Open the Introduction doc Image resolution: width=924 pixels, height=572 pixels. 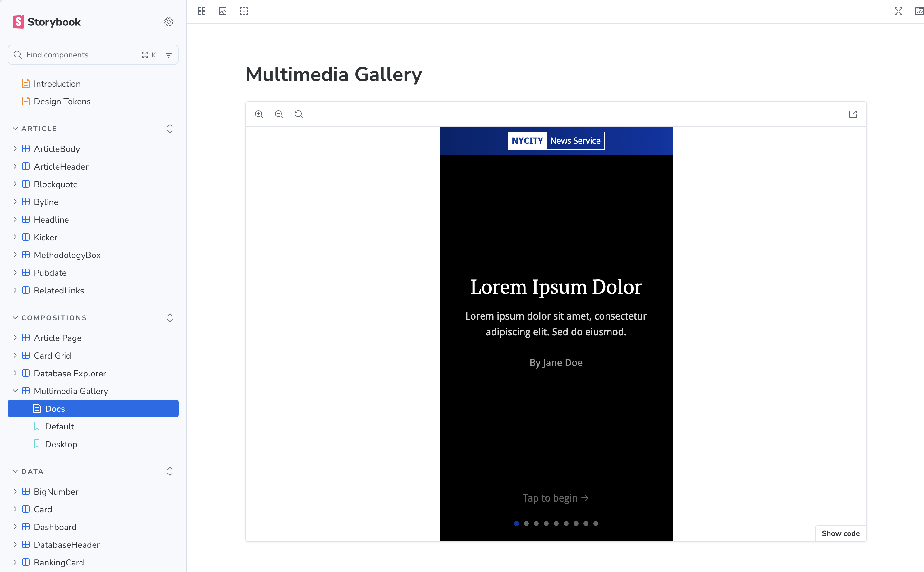point(57,84)
